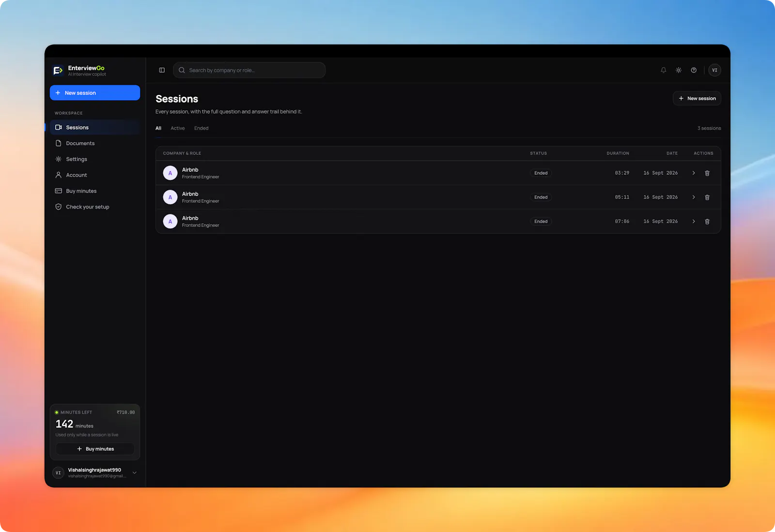The height and width of the screenshot is (532, 775).
Task: Click the VI avatar at sidebar bottom
Action: pos(58,473)
